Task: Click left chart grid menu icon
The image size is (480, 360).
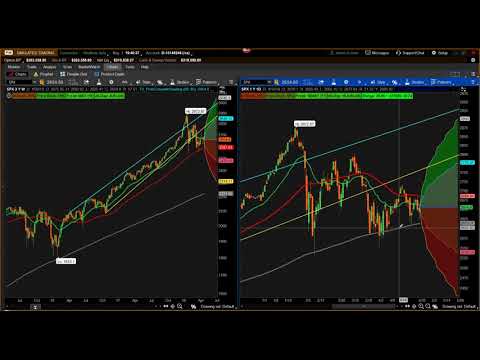Action: click(231, 82)
